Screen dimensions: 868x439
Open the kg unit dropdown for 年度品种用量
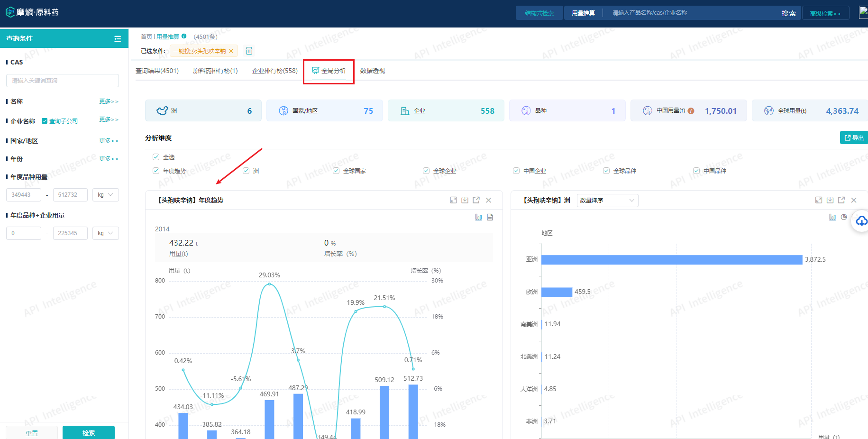click(x=105, y=195)
